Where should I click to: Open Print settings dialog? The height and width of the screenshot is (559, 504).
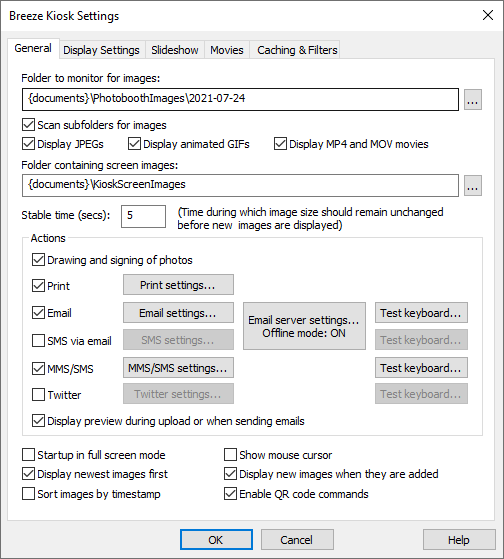tap(178, 284)
